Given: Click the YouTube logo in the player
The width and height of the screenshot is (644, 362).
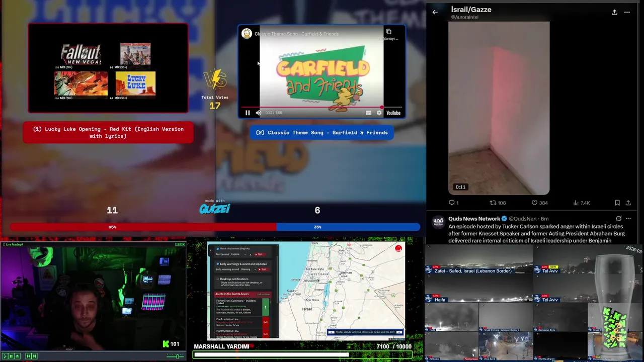Looking at the screenshot, I should tap(393, 113).
